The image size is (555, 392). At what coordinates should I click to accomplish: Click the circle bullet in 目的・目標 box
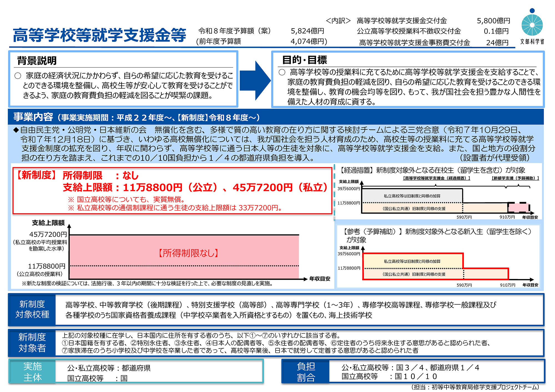282,72
